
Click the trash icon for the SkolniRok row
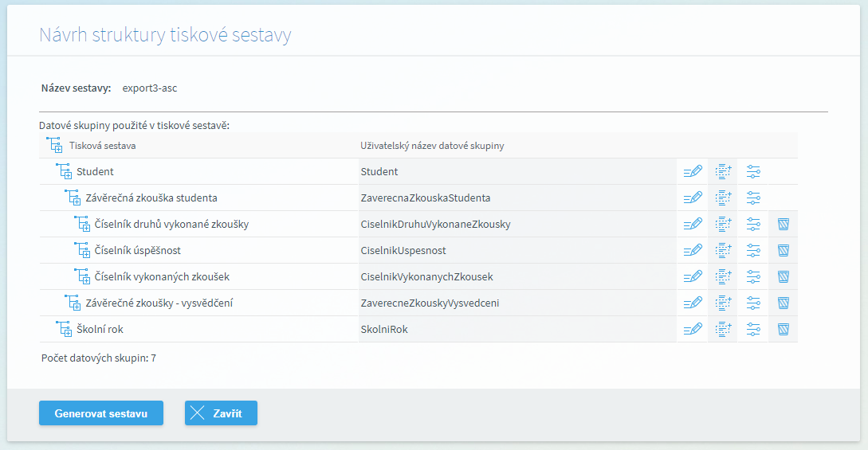click(x=784, y=329)
